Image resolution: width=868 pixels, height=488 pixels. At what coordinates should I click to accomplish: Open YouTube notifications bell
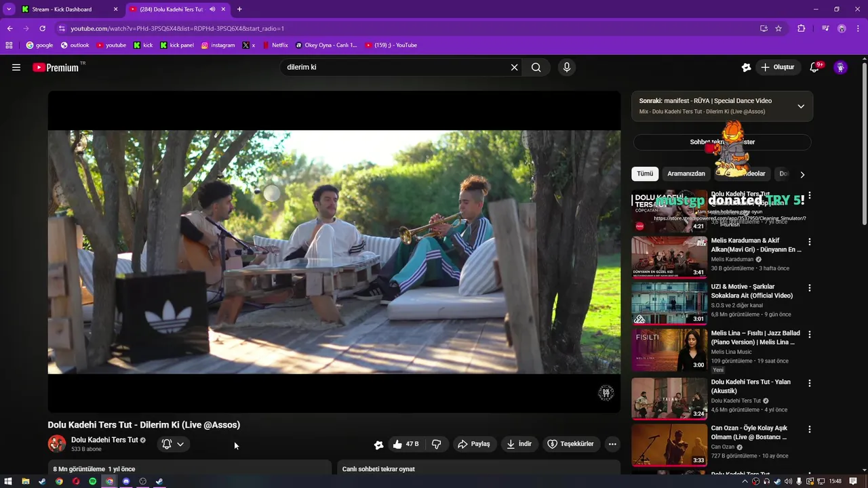pos(815,67)
